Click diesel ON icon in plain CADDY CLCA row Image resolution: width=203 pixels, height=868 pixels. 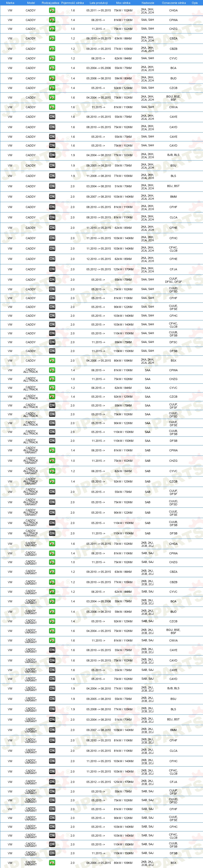click(x=52, y=218)
